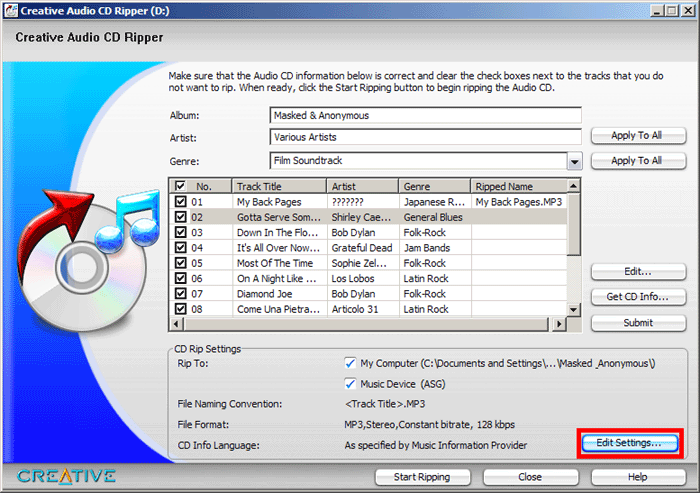Click Apply To All next to Artist
The image size is (700, 493).
(638, 136)
